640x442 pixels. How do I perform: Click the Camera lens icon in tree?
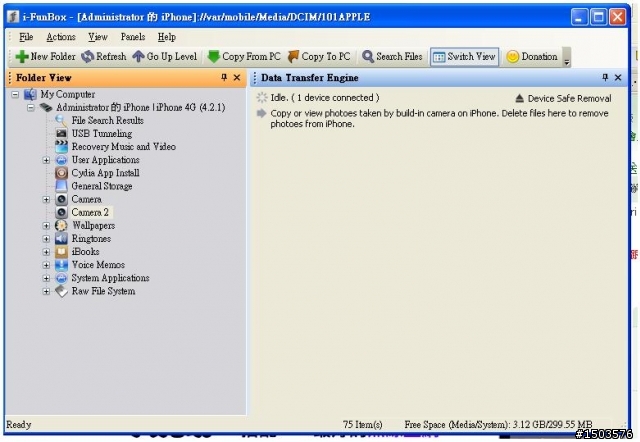61,199
